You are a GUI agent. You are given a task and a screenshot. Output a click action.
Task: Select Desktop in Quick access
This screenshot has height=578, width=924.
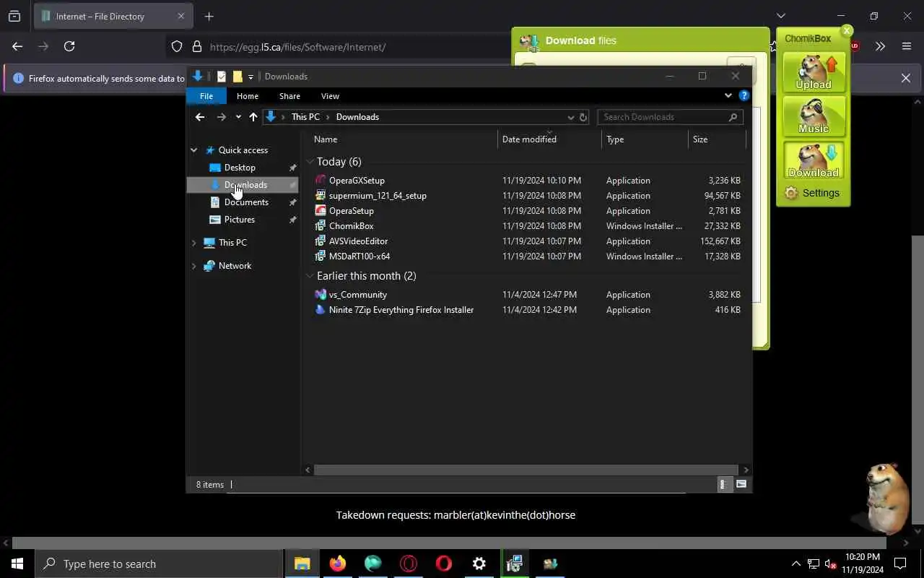tap(240, 168)
